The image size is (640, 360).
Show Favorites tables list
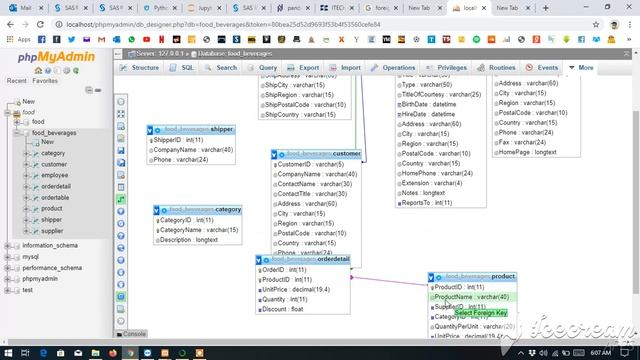coord(45,81)
